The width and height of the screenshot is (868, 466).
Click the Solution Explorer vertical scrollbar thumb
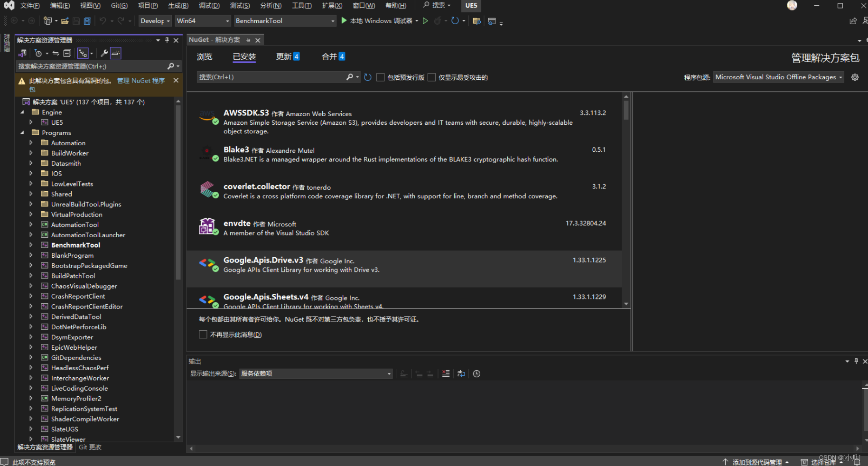coord(178,192)
